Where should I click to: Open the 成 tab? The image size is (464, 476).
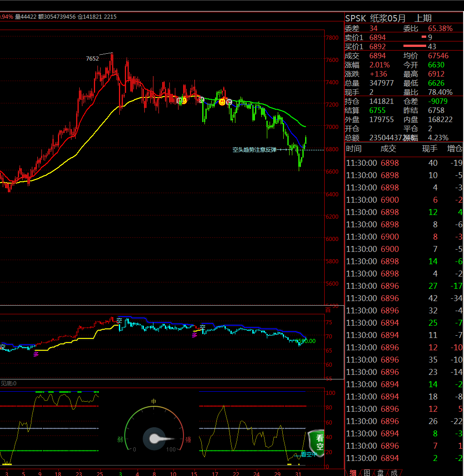click(394, 473)
